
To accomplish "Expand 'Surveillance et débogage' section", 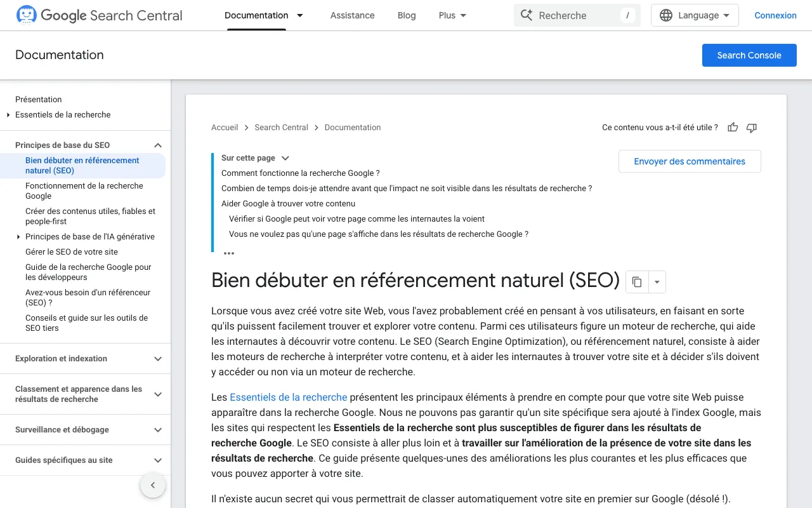I will click(158, 430).
